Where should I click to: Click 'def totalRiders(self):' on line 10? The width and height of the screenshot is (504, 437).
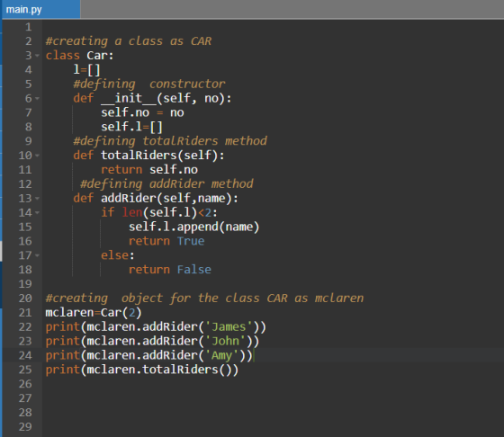click(148, 156)
